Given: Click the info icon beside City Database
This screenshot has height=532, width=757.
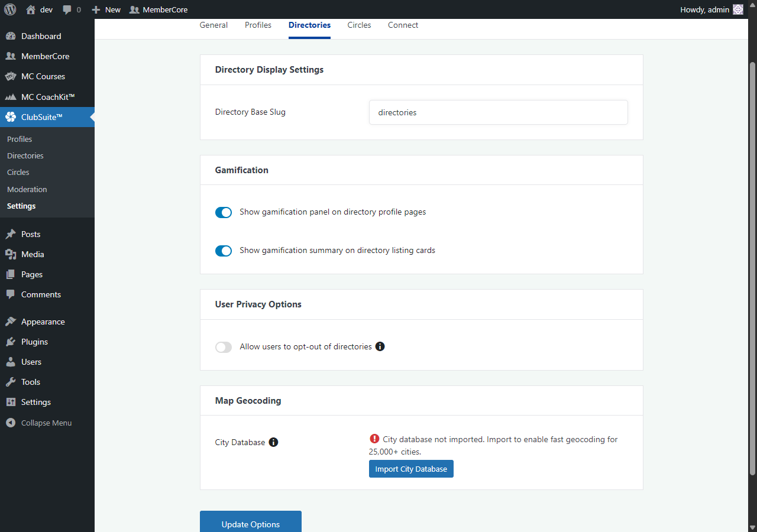Looking at the screenshot, I should point(273,442).
